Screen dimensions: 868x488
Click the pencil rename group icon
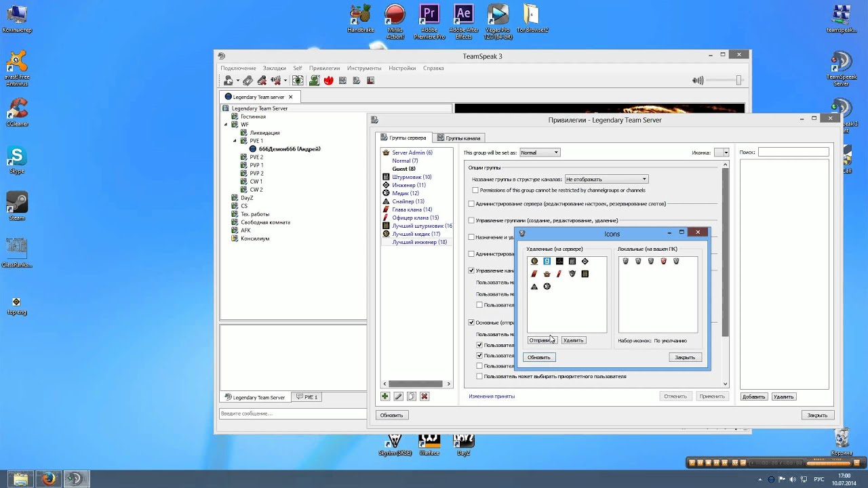[398, 396]
